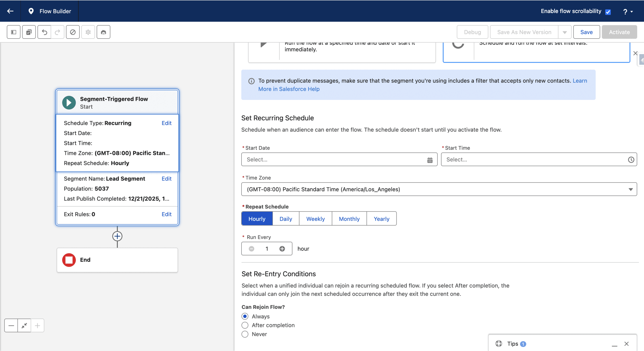Click the add element plus circle
The image size is (644, 351).
pyautogui.click(x=117, y=236)
